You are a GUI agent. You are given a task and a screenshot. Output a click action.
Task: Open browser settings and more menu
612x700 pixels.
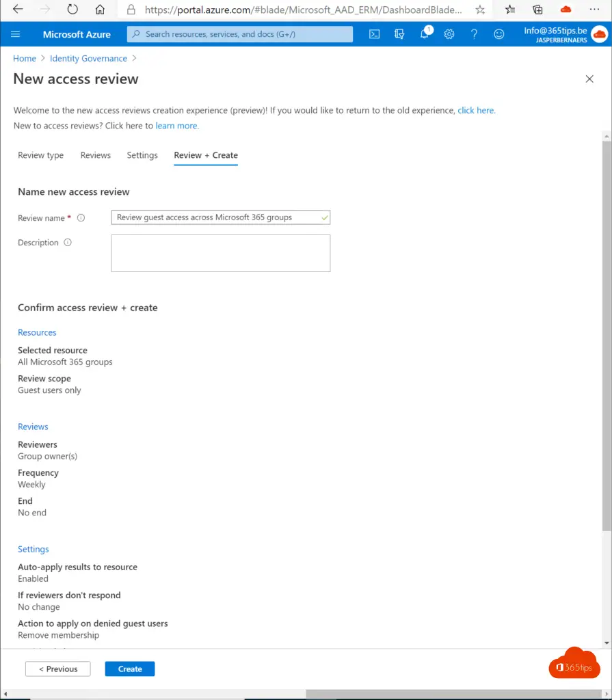594,10
